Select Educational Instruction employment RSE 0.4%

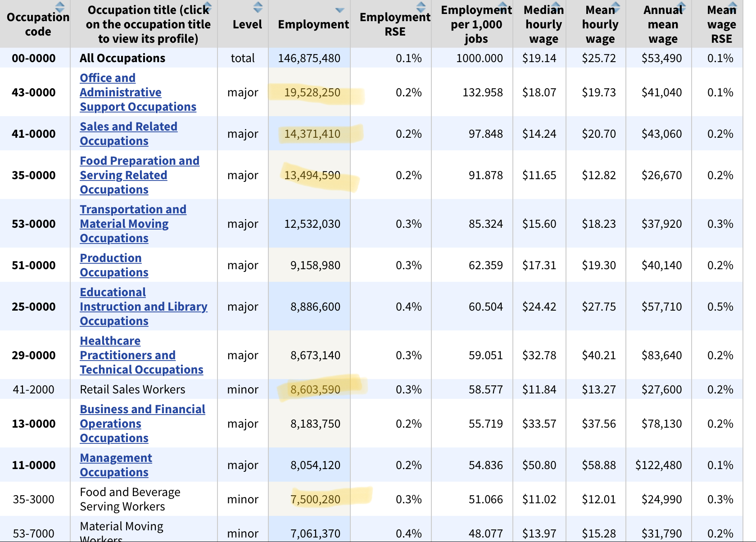[x=408, y=307]
